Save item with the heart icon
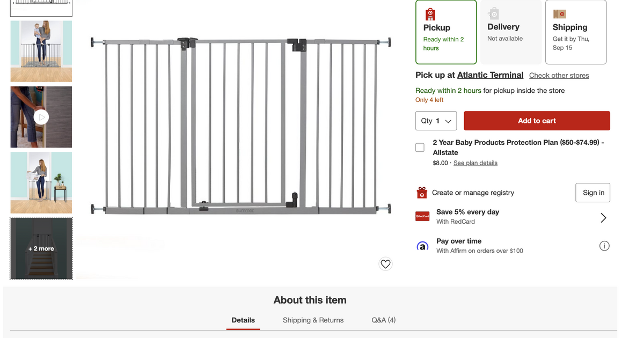644x338 pixels. [x=385, y=264]
